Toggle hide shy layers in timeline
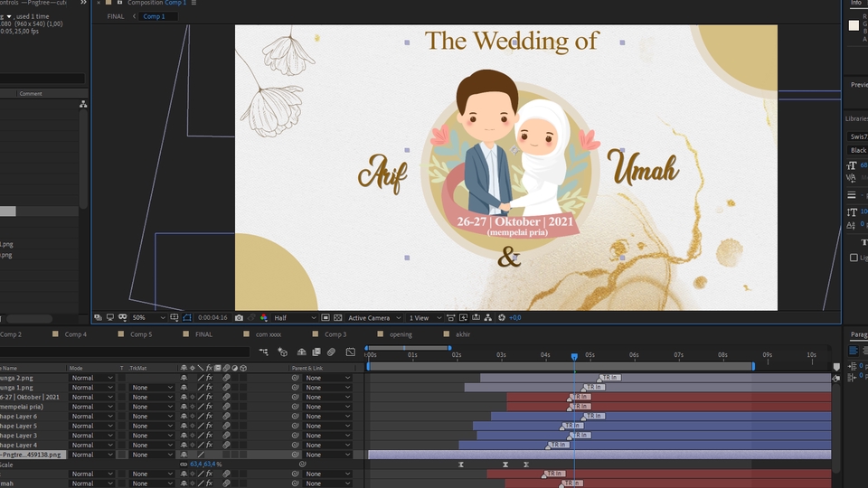This screenshot has height=488, width=868. tap(302, 352)
